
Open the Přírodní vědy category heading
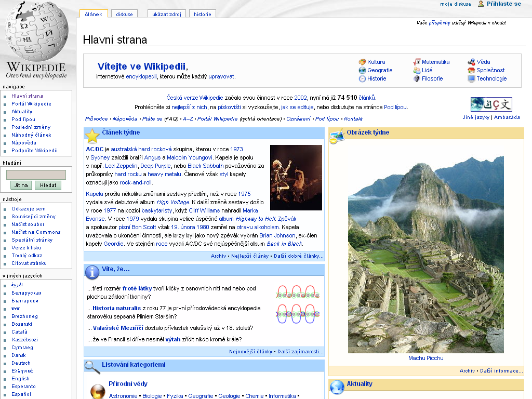point(128,384)
